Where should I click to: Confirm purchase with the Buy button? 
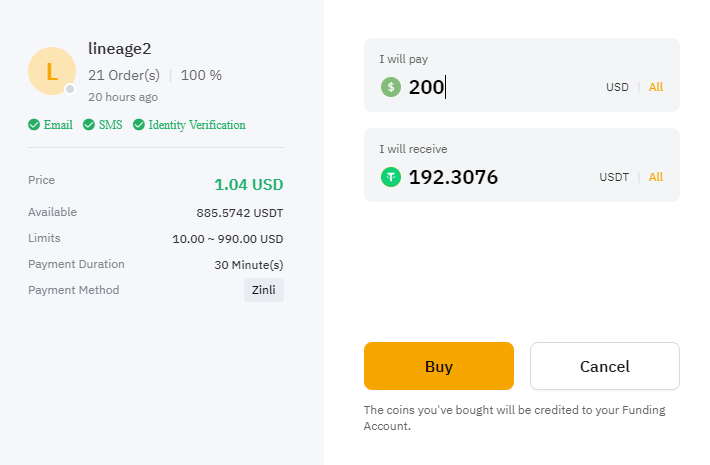pyautogui.click(x=439, y=366)
